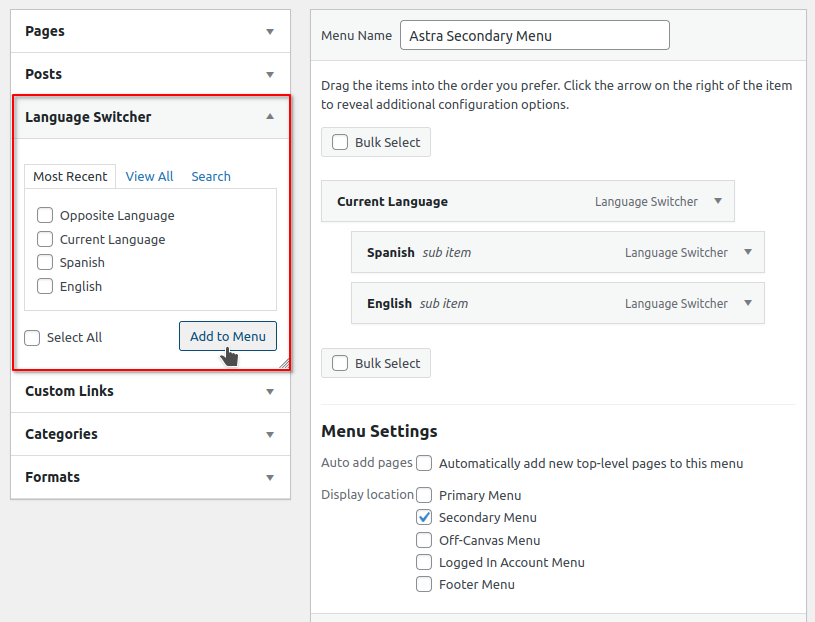Viewport: 815px width, 622px height.
Task: Open the English sub item configuration arrow
Action: (x=748, y=303)
